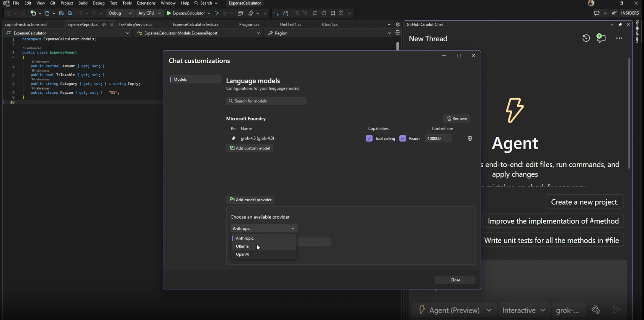Click the Open File toolbar icon
Viewport: 644px width, 320px height.
[47, 13]
